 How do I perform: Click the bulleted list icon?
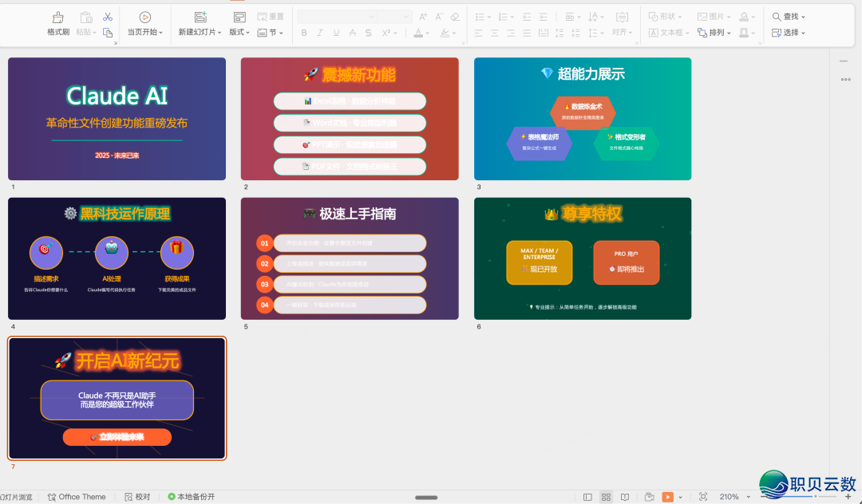[x=480, y=17]
